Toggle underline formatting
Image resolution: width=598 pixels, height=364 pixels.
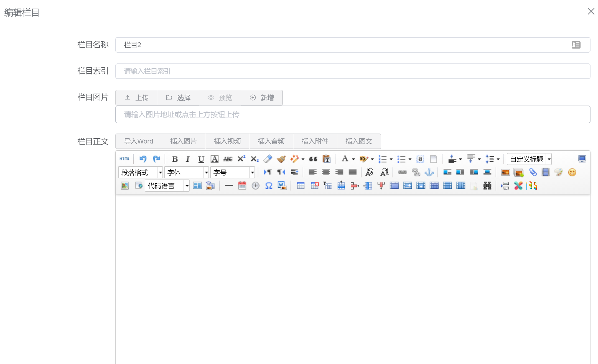coord(201,159)
